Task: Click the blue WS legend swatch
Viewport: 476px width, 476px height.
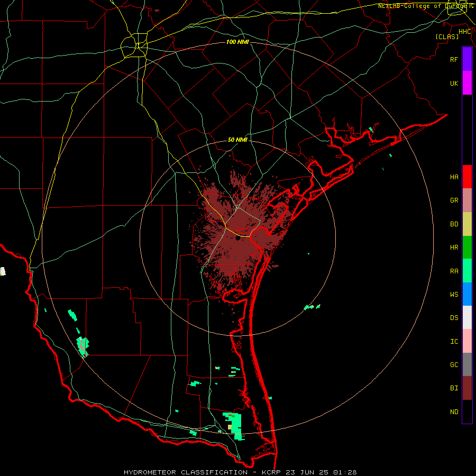Action: [x=467, y=294]
